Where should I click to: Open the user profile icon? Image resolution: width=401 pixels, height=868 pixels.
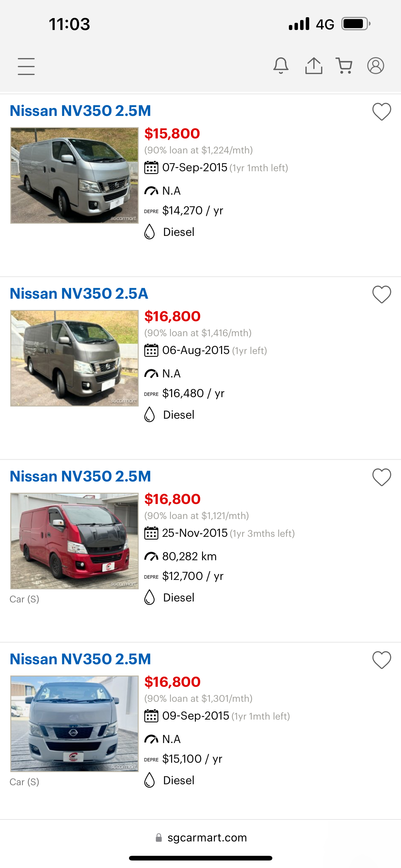tap(375, 65)
